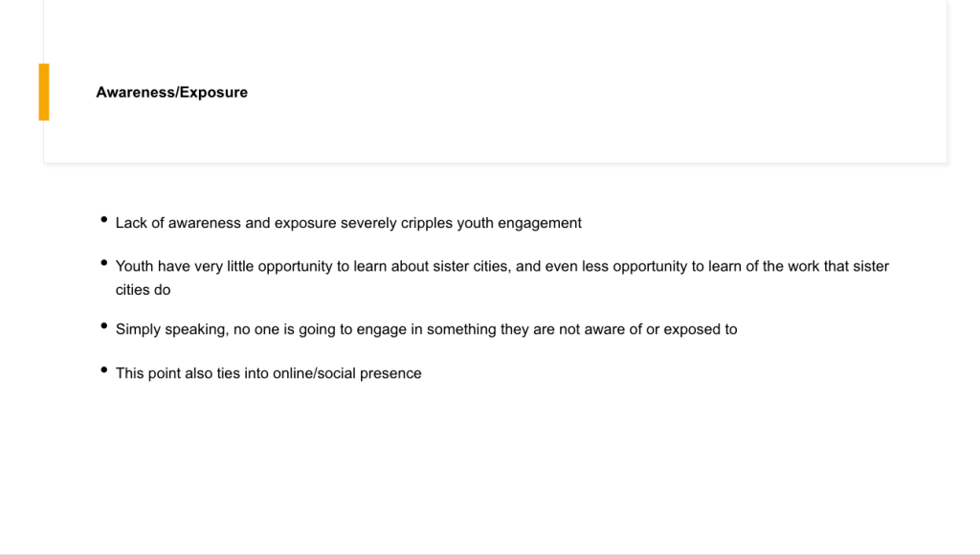Click the word "cripples" in the first bullet
The width and height of the screenshot is (980, 556).
[424, 223]
